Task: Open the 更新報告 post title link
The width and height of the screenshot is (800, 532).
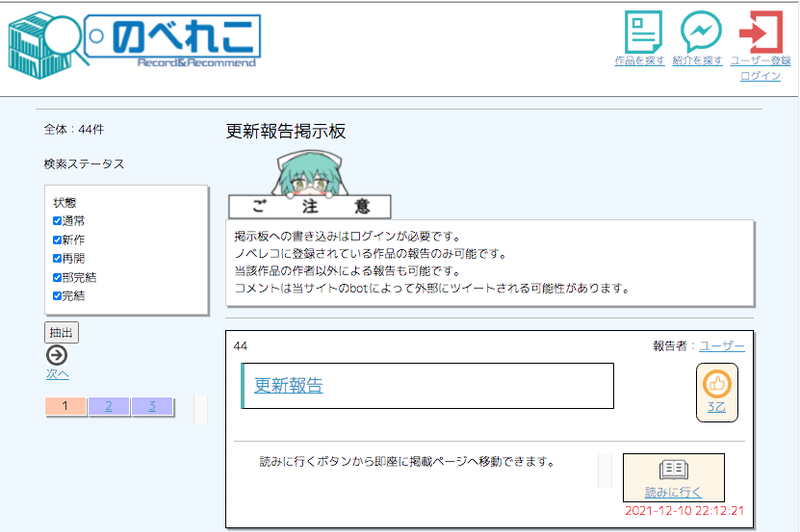Action: coord(289,386)
